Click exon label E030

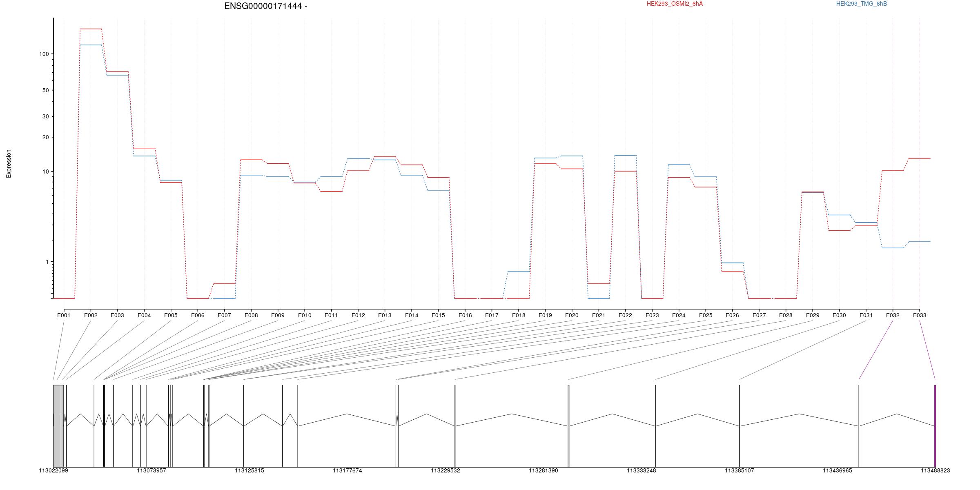tap(839, 315)
